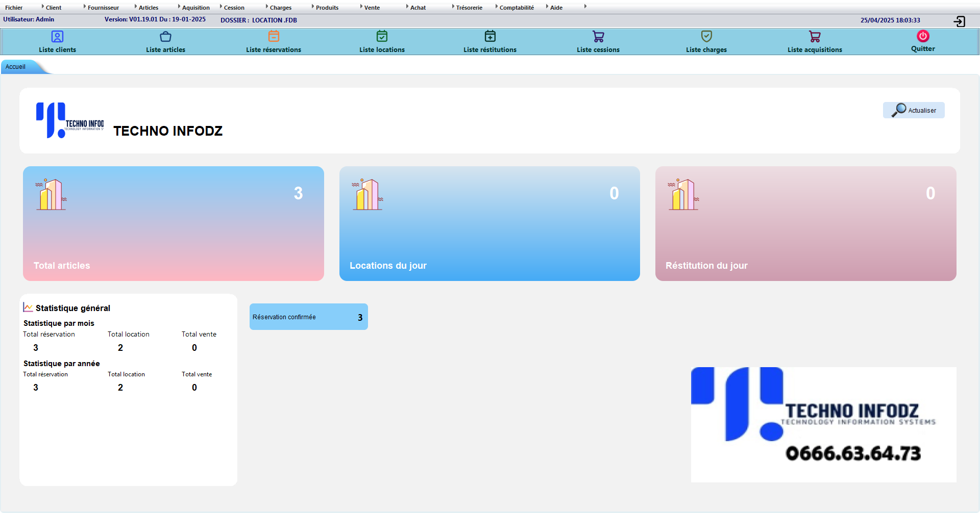Image resolution: width=980 pixels, height=513 pixels.
Task: Click the small Techno Infodz header logo
Action: [70, 120]
